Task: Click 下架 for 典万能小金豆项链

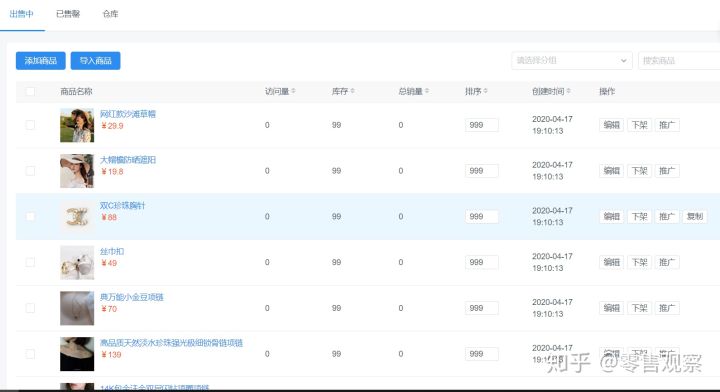Action: coord(639,308)
